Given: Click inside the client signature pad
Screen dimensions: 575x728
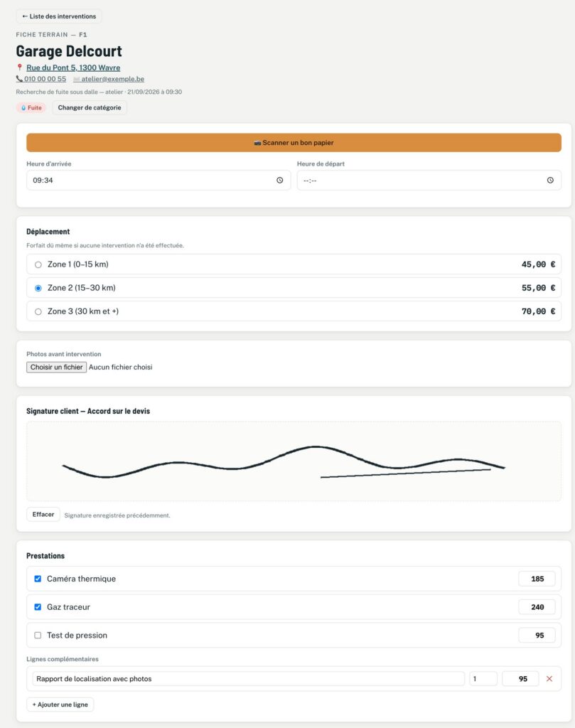Looking at the screenshot, I should pos(294,461).
